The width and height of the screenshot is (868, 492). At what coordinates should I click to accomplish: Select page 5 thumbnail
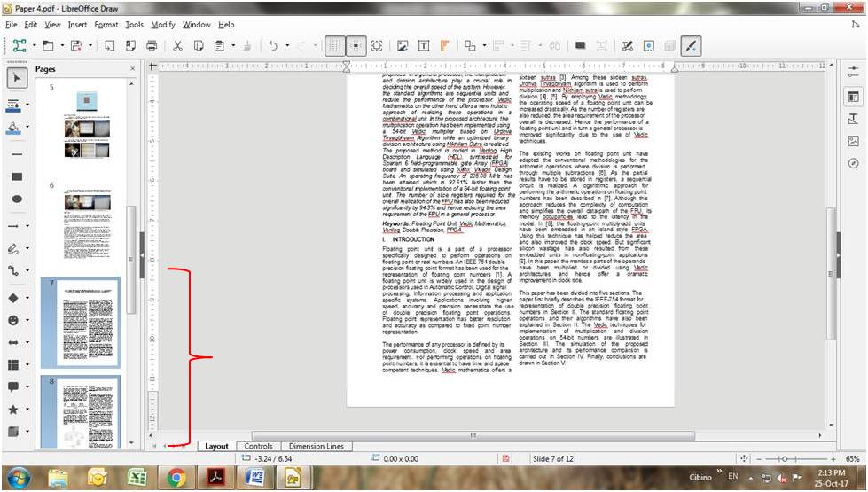[86, 124]
